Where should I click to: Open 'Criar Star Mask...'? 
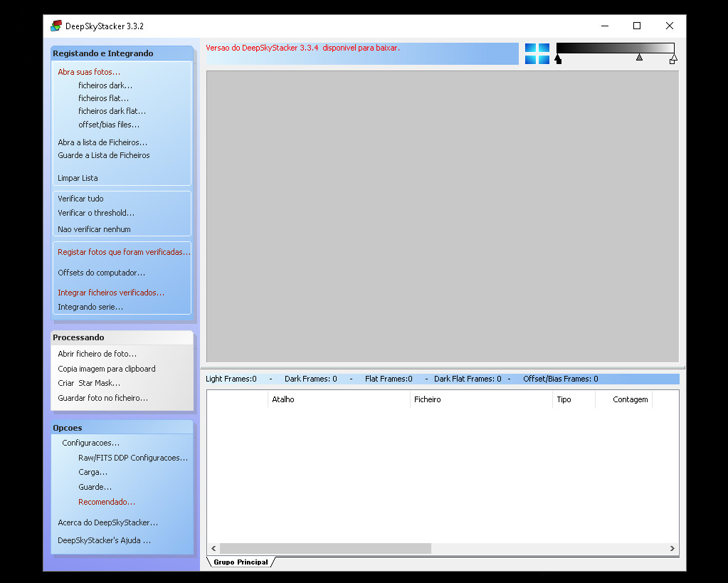[89, 383]
